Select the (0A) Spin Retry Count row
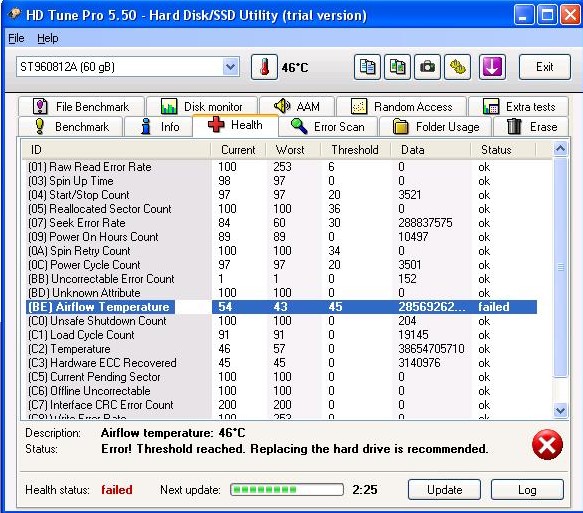This screenshot has height=513, width=583. (281, 251)
